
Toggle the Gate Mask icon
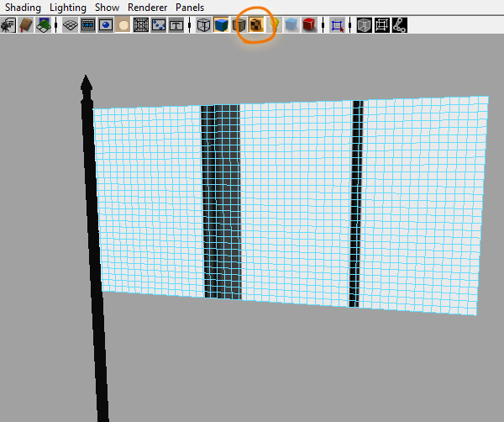[x=123, y=25]
